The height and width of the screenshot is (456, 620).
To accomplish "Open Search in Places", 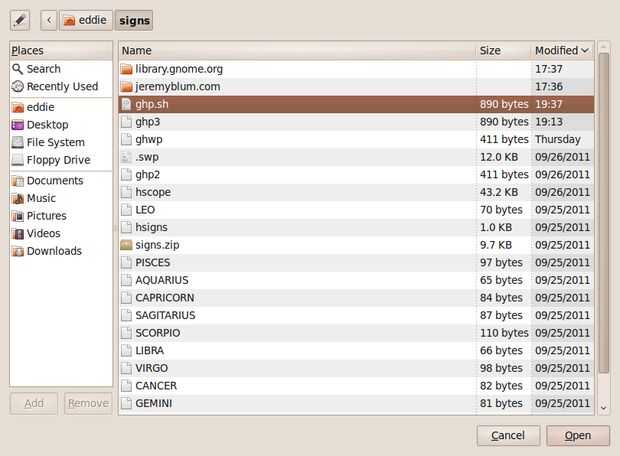I will [61, 69].
